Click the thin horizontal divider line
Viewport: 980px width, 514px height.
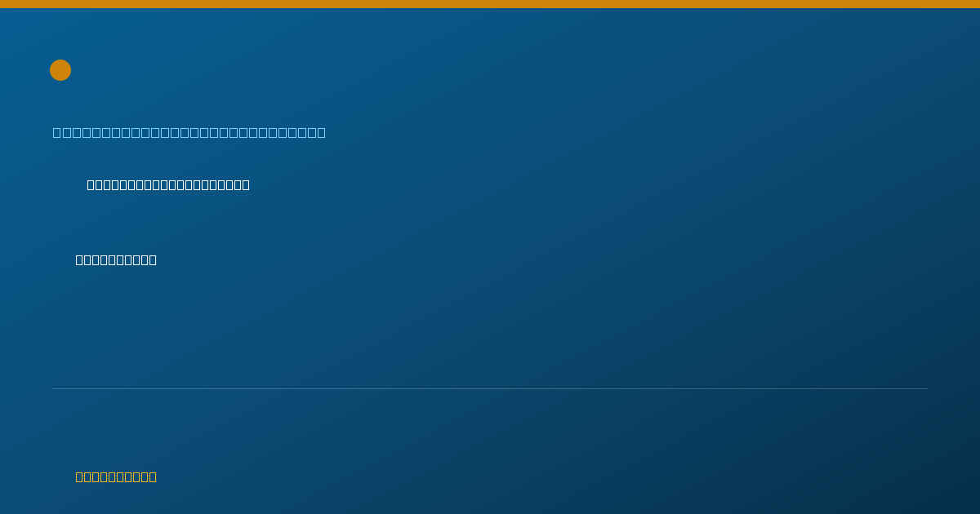pyautogui.click(x=490, y=388)
